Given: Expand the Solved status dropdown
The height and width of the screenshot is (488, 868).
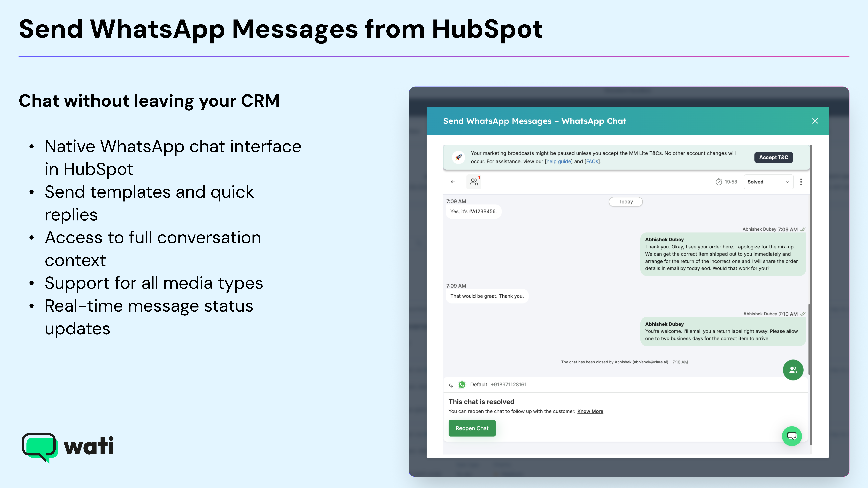Looking at the screenshot, I should (x=768, y=182).
